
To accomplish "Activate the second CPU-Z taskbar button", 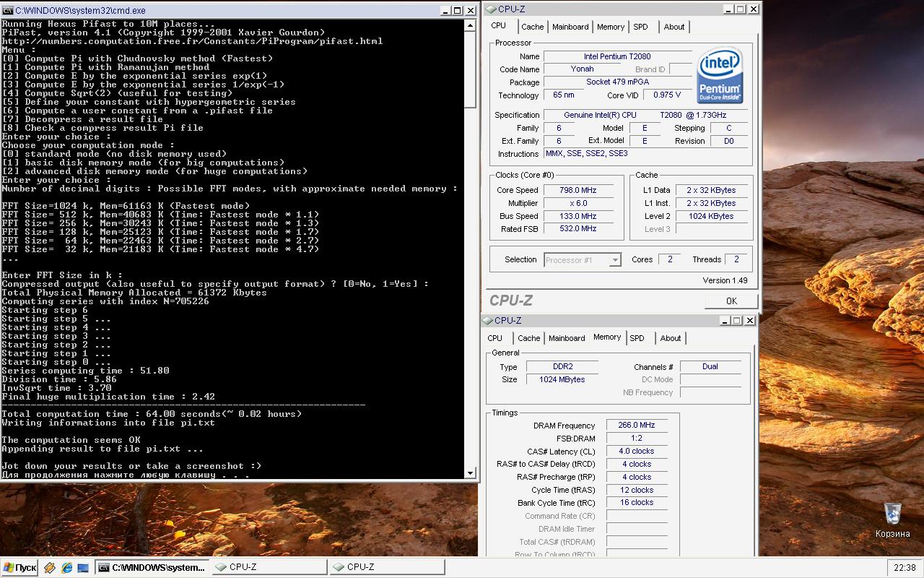I will point(387,567).
